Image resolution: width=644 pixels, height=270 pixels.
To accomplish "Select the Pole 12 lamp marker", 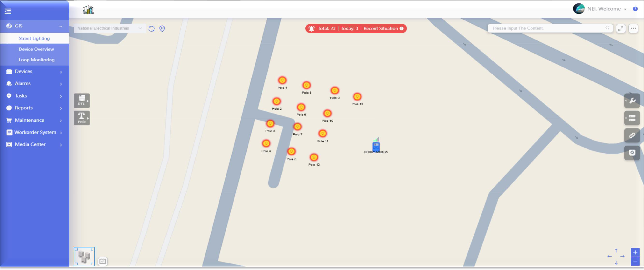I will (314, 157).
